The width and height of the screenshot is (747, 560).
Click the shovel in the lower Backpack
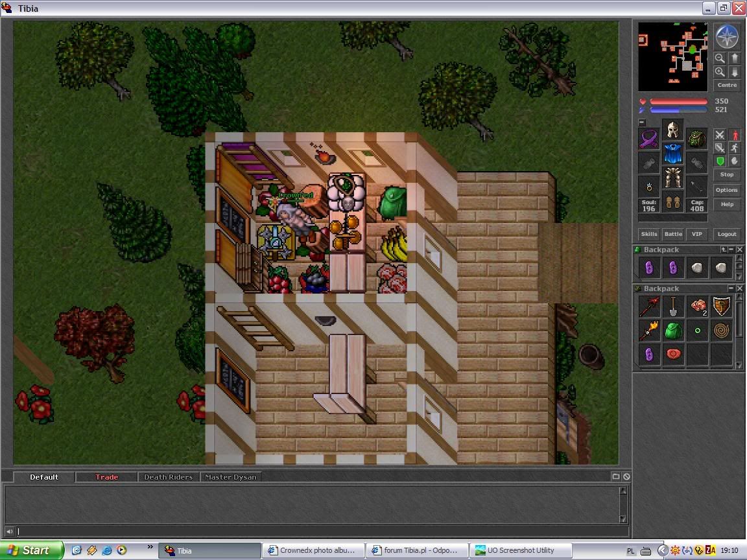tap(672, 307)
